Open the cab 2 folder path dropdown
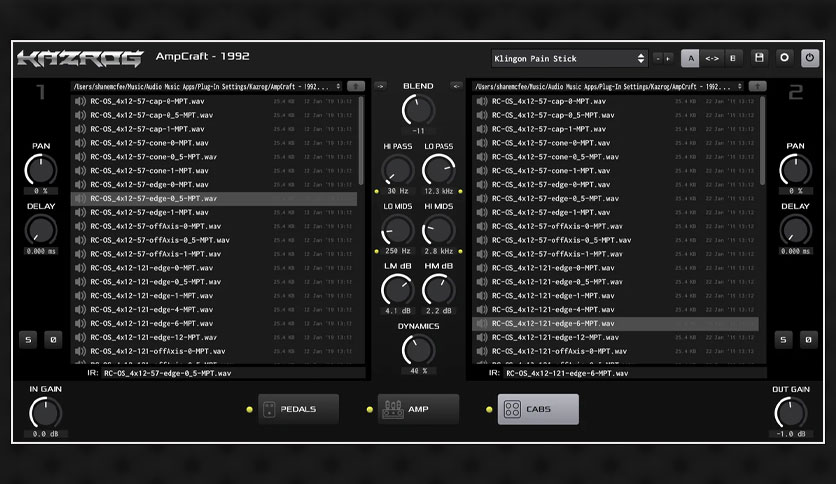The image size is (836, 484). pos(608,86)
